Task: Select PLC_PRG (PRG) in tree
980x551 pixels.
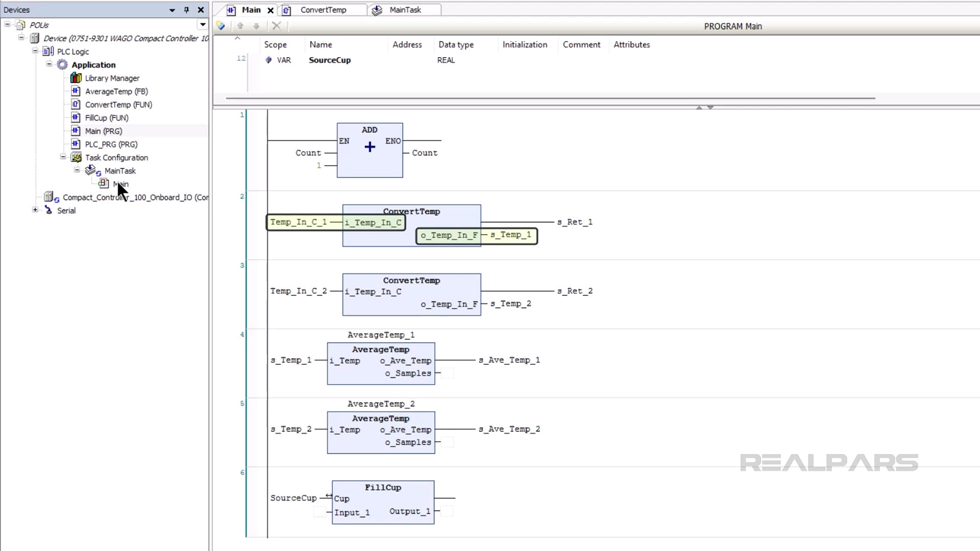Action: tap(111, 144)
